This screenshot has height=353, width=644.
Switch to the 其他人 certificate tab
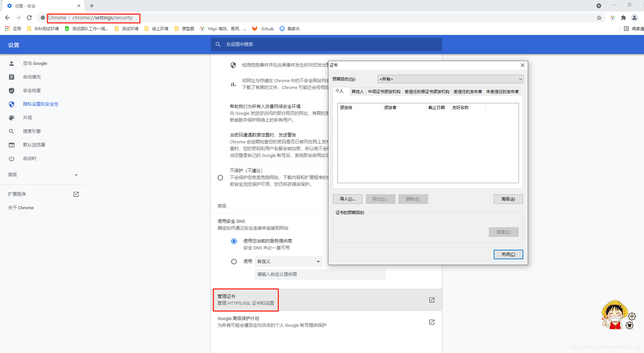[357, 91]
